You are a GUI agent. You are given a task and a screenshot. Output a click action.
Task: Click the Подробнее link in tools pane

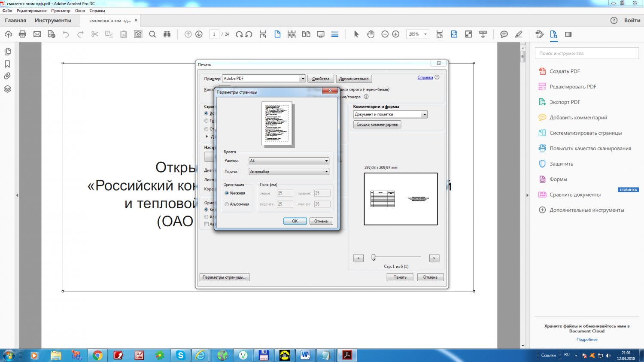pos(587,340)
